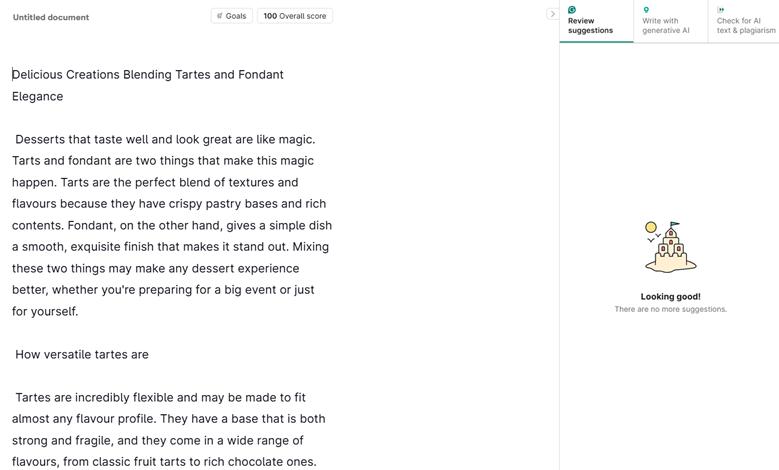This screenshot has height=470, width=779.
Task: Click the 'There are no more suggestions.' text
Action: tap(670, 309)
